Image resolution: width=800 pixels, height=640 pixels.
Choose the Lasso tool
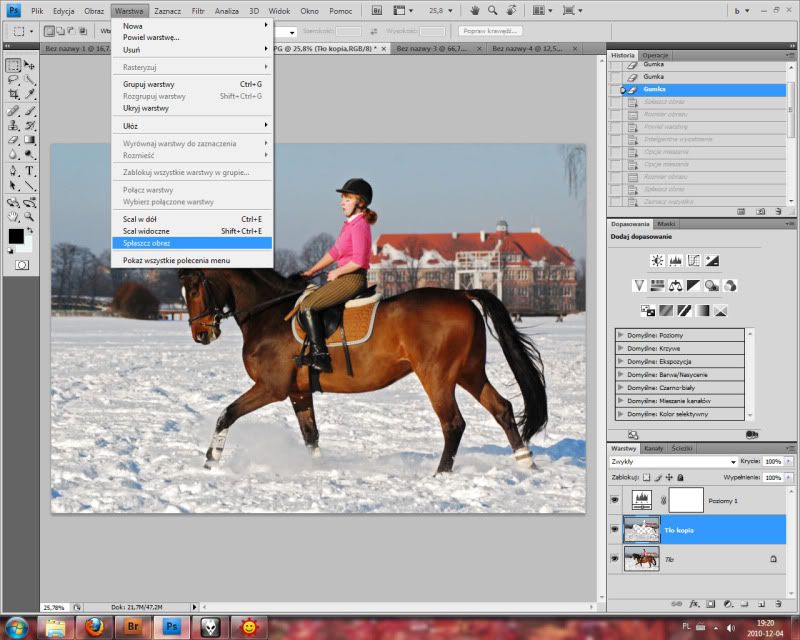coord(14,79)
